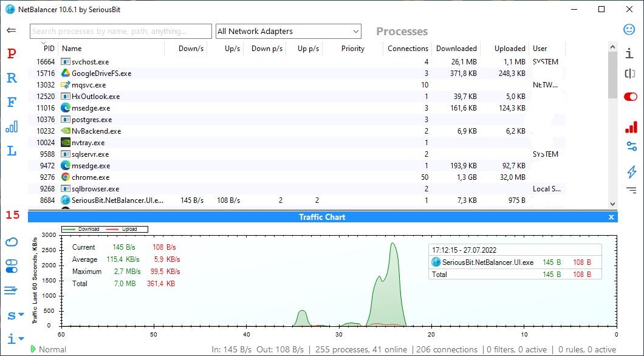Screen dimensions: 644x356
Task: Sort the process list by PID column
Action: [49, 49]
